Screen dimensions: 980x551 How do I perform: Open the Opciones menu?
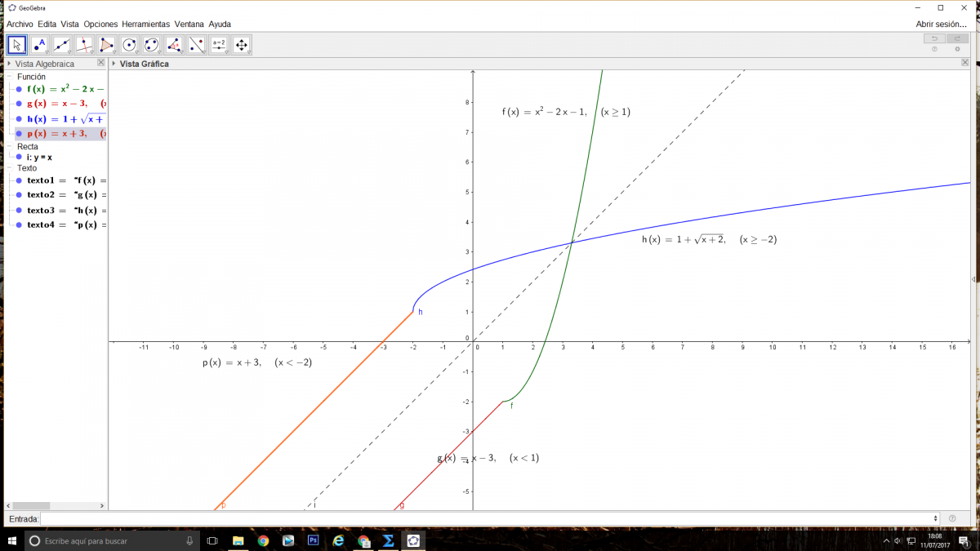pyautogui.click(x=100, y=24)
